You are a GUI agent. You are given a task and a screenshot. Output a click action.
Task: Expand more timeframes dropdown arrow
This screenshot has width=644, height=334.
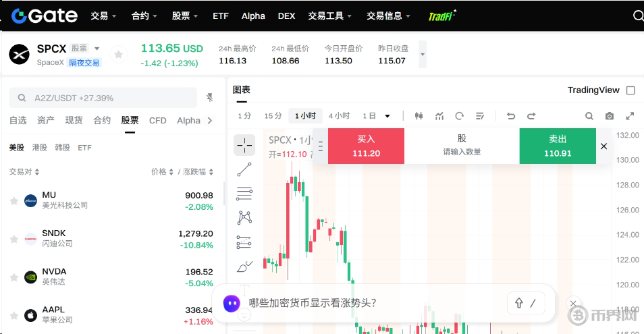pyautogui.click(x=387, y=116)
